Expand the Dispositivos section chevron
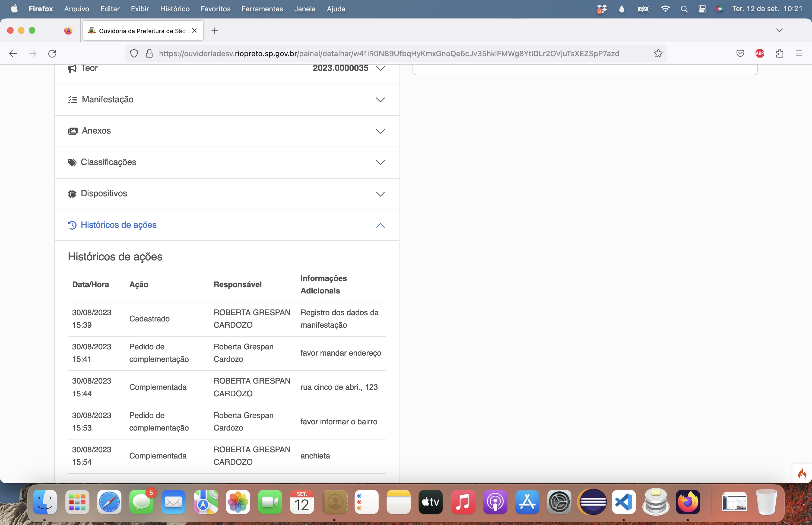This screenshot has height=525, width=812. 380,194
